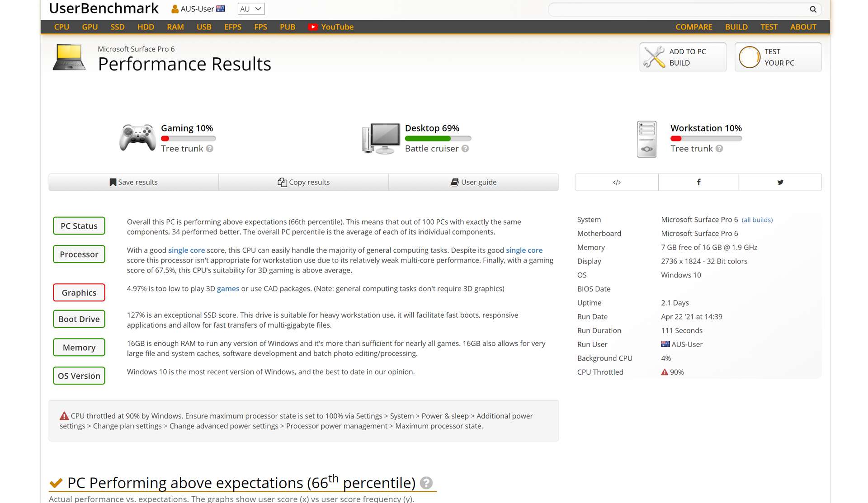Click the laptop icon beside Performance Results
868x503 pixels.
(x=69, y=57)
